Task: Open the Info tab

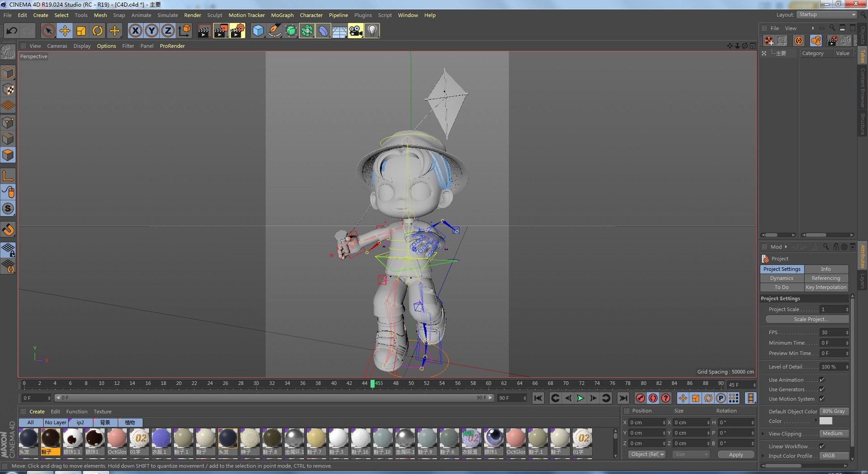Action: coord(826,269)
